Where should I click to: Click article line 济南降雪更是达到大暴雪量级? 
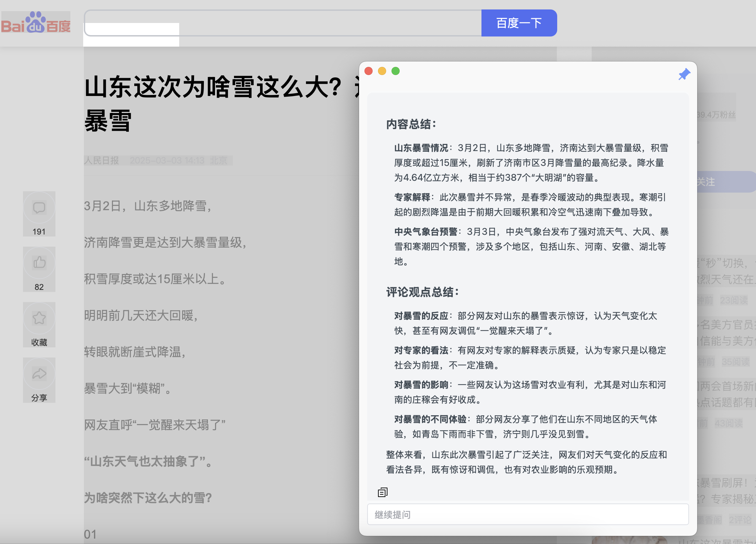(x=166, y=242)
